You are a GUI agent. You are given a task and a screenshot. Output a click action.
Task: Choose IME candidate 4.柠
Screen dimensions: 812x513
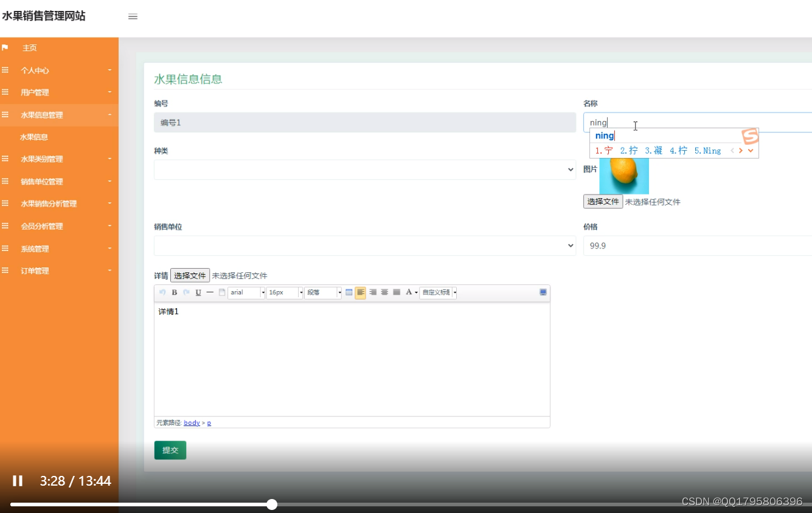coord(679,151)
